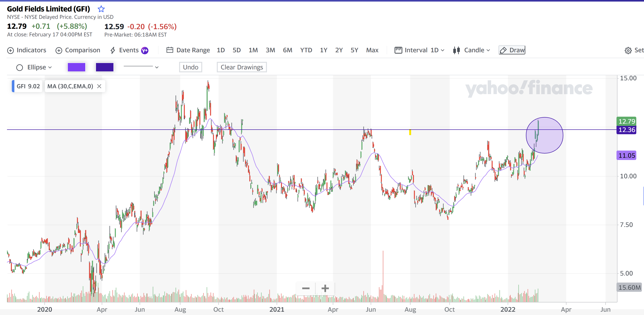This screenshot has height=315, width=644.
Task: Click the Ellipse circle shape icon
Action: click(19, 67)
